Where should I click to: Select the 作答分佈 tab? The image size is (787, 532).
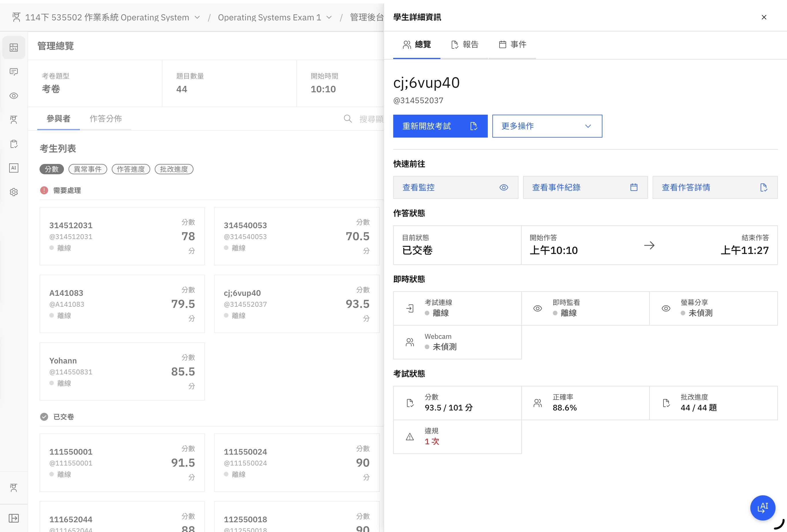[x=106, y=118]
